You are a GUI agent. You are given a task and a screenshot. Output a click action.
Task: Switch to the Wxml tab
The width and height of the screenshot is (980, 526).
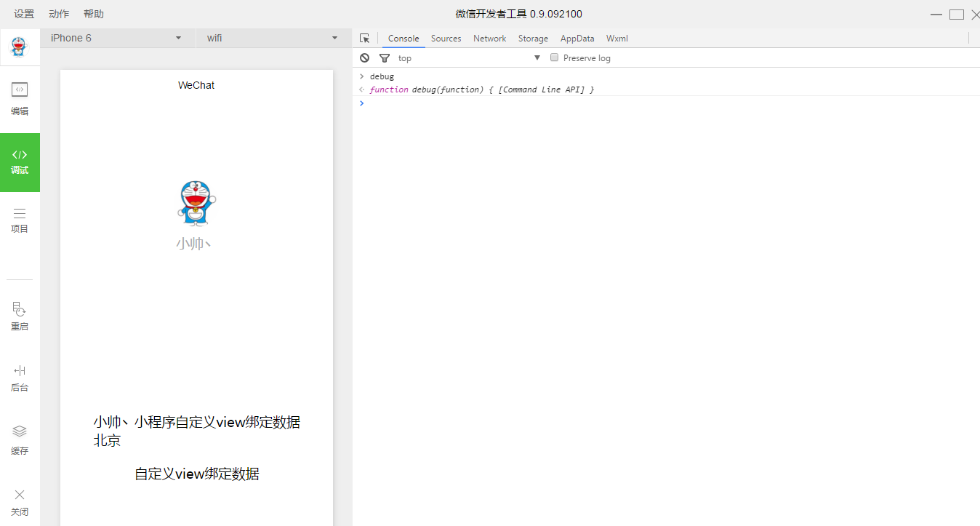[x=617, y=39]
